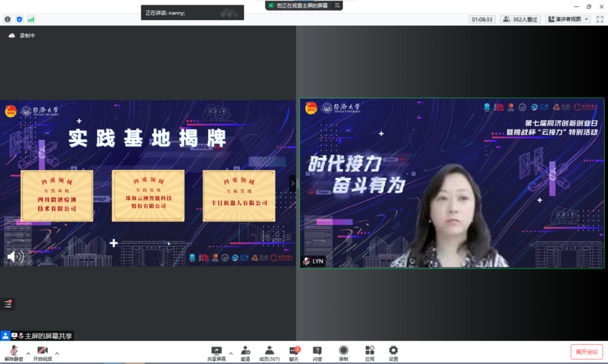Click the 离开会议 leave meeting button

(586, 352)
